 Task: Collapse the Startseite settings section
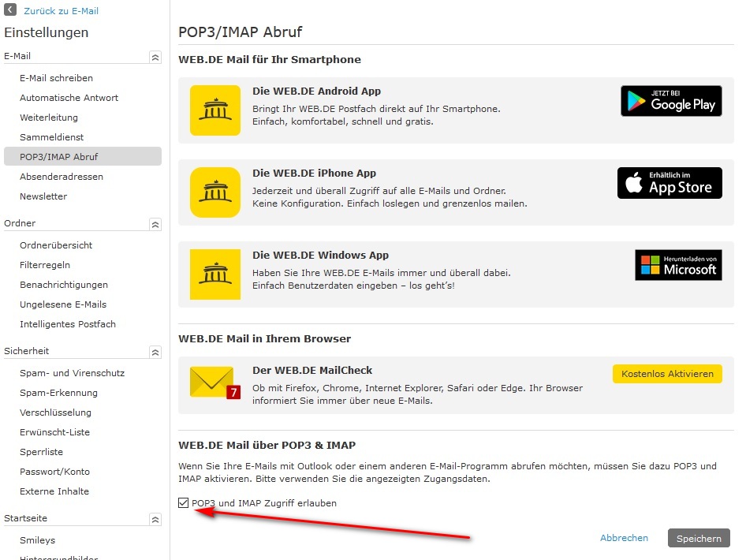[x=155, y=519]
